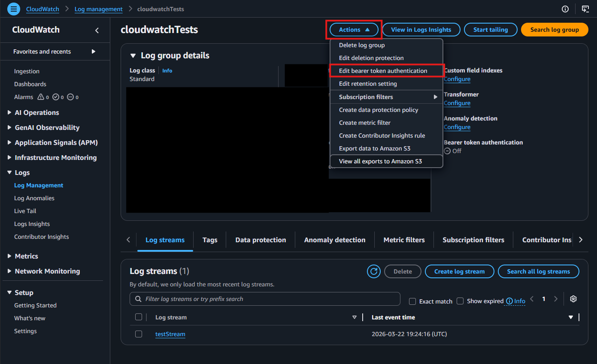This screenshot has width=597, height=364.
Task: Open the navigation hamburger menu
Action: pyautogui.click(x=13, y=9)
